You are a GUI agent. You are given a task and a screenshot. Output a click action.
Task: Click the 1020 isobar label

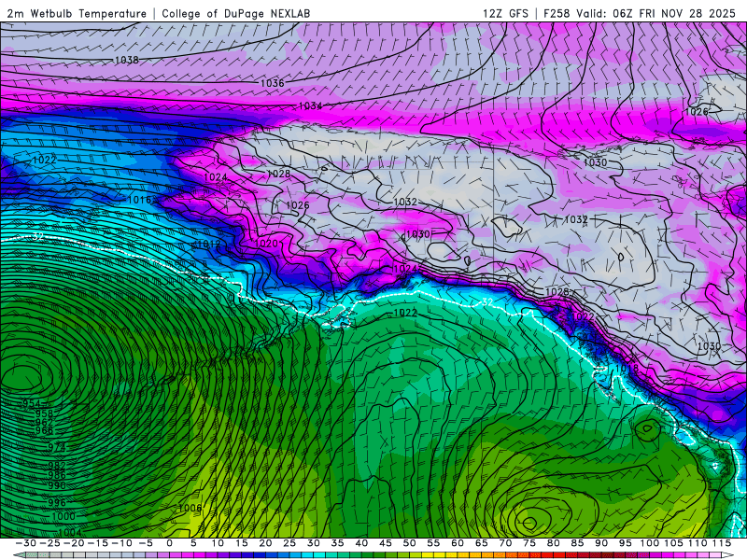point(266,244)
